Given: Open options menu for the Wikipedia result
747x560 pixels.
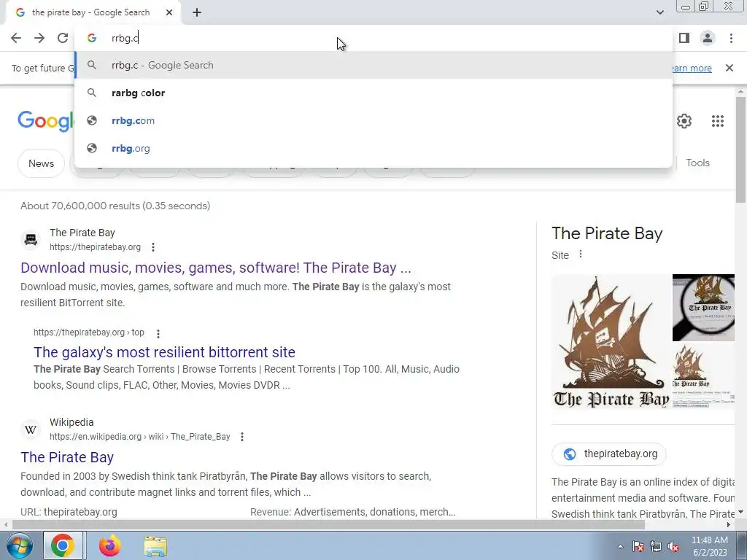Looking at the screenshot, I should [x=242, y=437].
